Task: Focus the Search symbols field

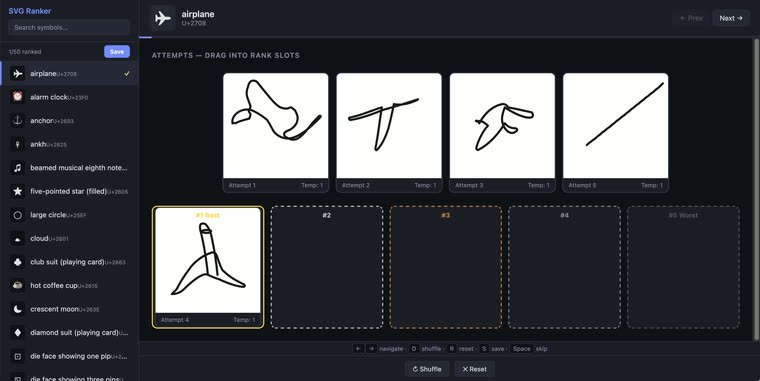Action: click(69, 28)
